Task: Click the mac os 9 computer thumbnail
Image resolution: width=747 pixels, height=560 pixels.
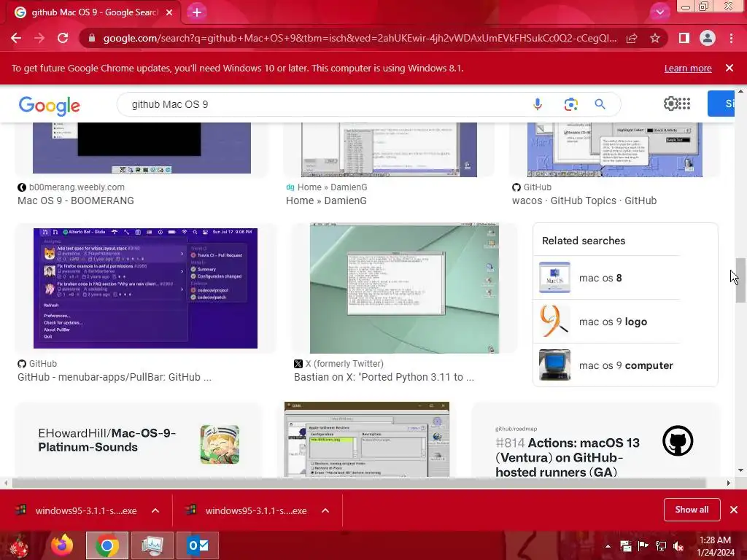Action: click(554, 365)
